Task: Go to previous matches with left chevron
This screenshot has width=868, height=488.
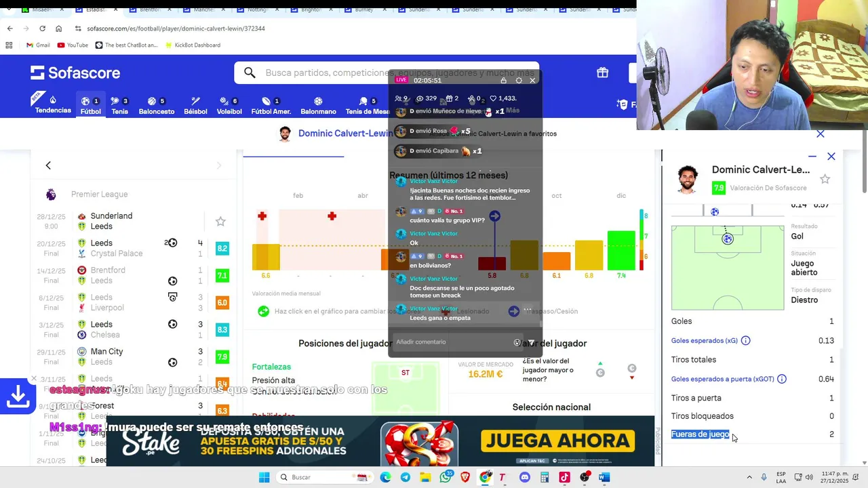Action: (48, 165)
